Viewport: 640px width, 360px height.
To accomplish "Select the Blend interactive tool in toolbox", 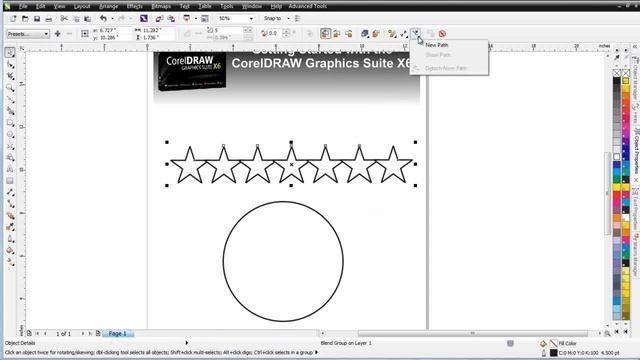I will [10, 216].
